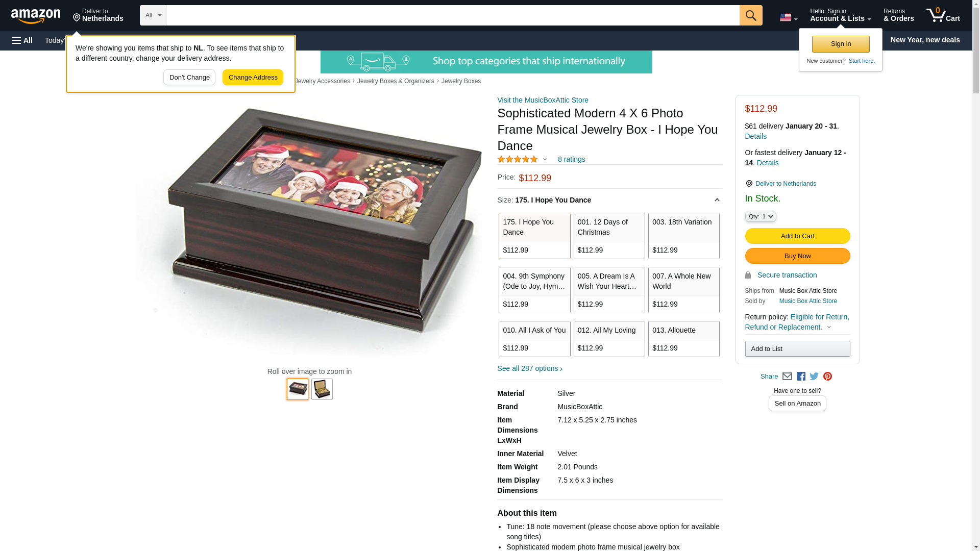This screenshot has width=980, height=551.
Task: Share product via email envelope icon
Action: click(x=787, y=377)
